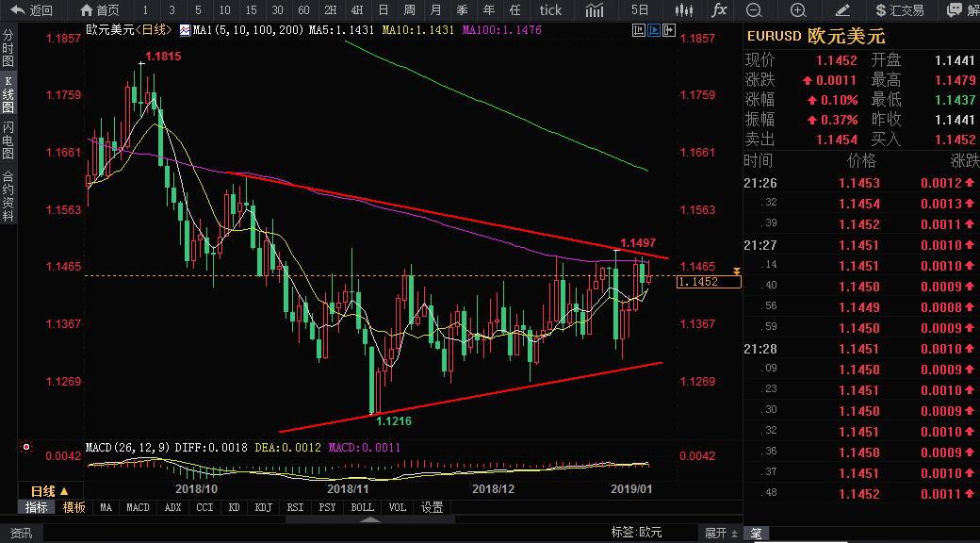Switch to 月 monthly period
Screen dimensions: 980x543
(x=436, y=10)
